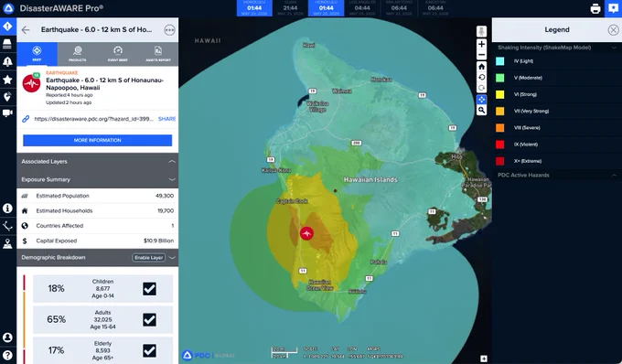
Task: Click the plus icon at map bottom right
Action: click(484, 359)
